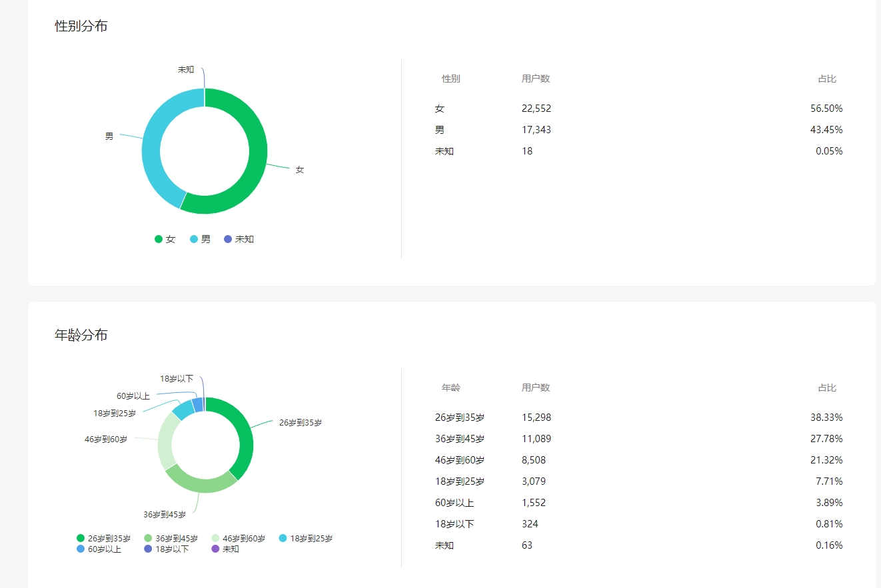Click the 男 callout label beside gender donut
The height and width of the screenshot is (588, 881).
[x=109, y=136]
